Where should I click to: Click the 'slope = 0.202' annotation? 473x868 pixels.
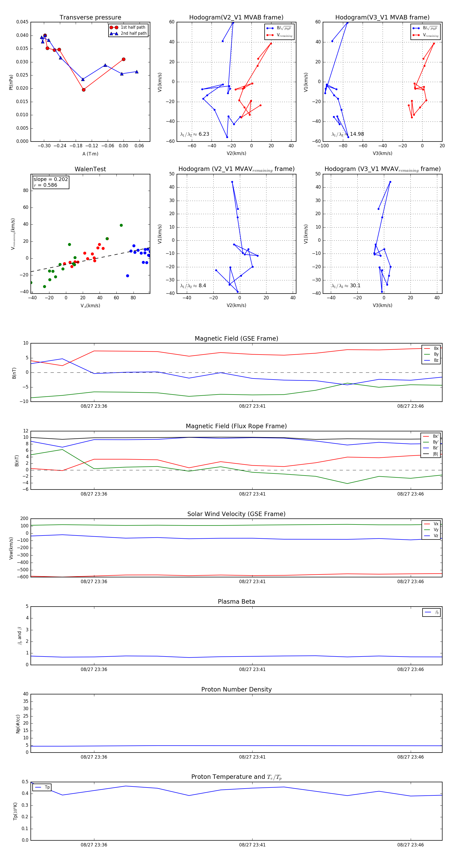[x=51, y=179]
